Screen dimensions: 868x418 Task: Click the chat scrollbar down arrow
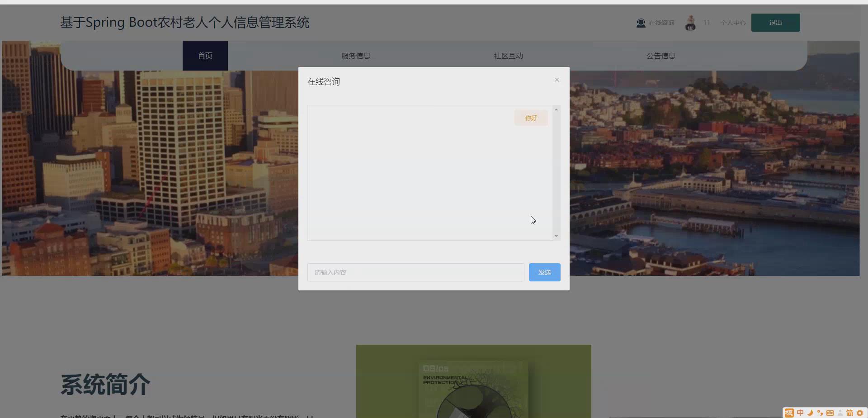pos(557,235)
